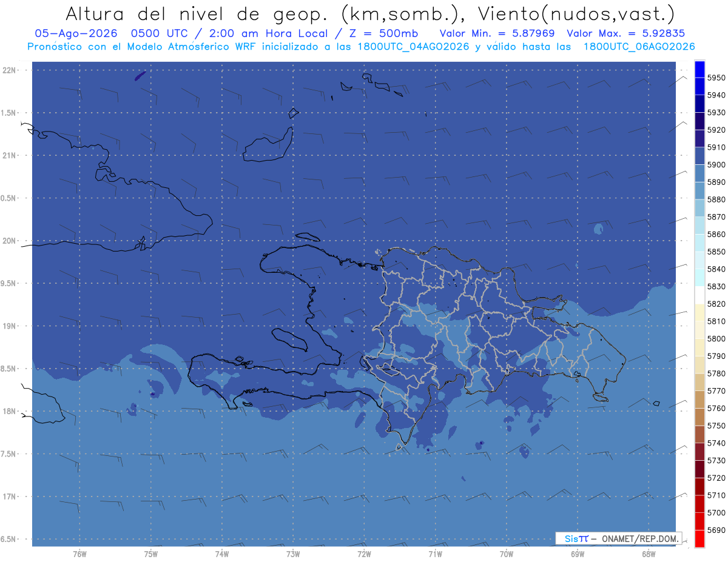The width and height of the screenshot is (728, 562).
Task: Click the "Valor Max. = 5.92835" text
Action: pos(625,33)
